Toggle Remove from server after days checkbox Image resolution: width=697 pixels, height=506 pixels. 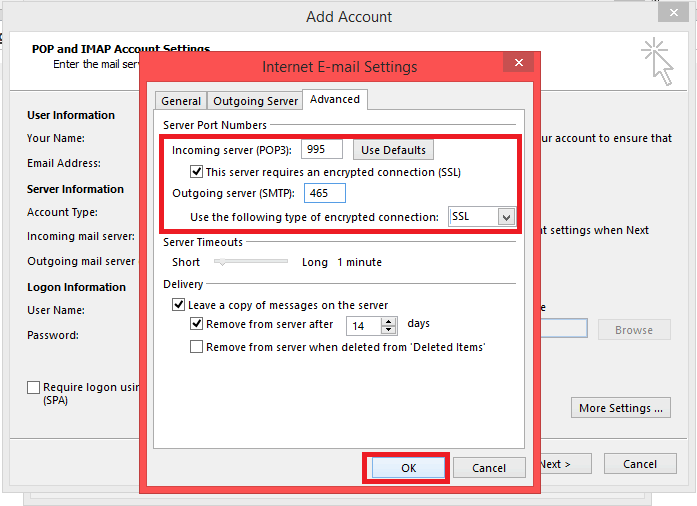pos(196,325)
